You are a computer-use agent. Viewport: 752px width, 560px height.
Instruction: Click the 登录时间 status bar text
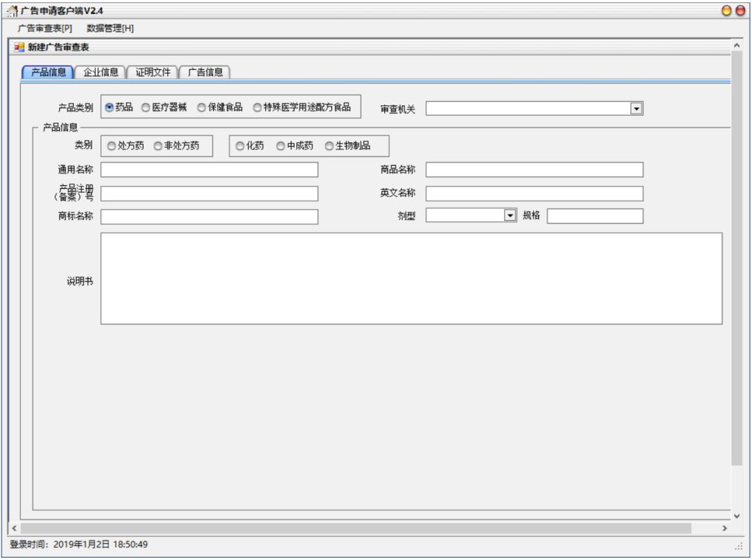[79, 545]
